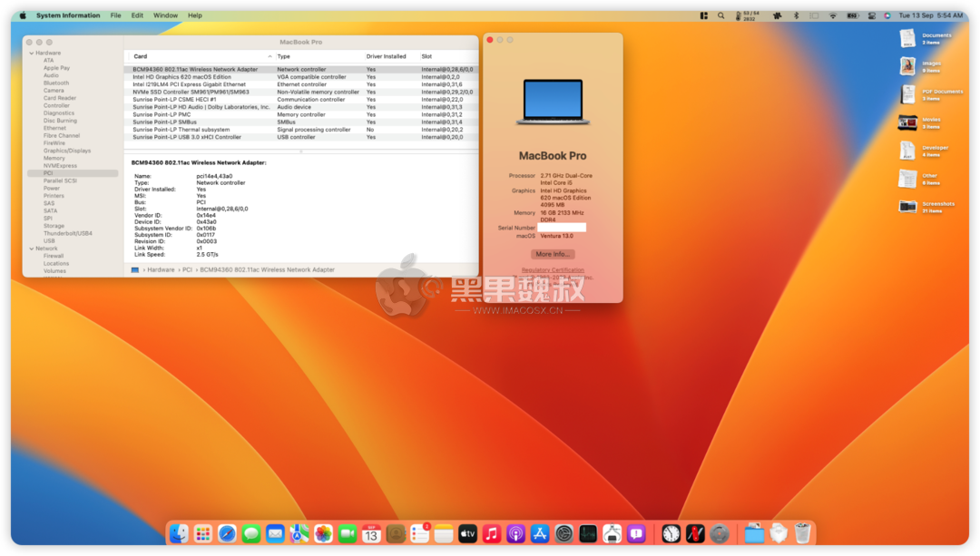The image size is (980, 556).
Task: Click the Bluetooth menu bar icon
Action: (x=797, y=15)
